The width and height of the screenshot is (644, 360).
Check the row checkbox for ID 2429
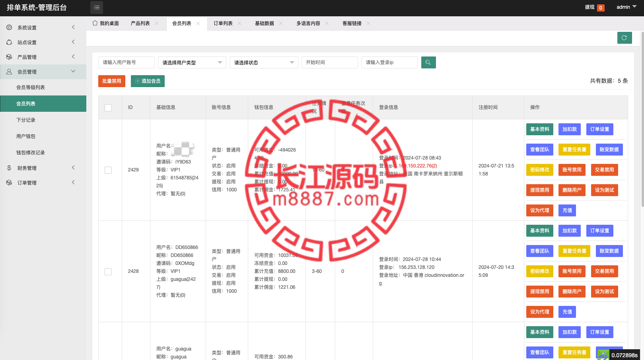pyautogui.click(x=108, y=170)
